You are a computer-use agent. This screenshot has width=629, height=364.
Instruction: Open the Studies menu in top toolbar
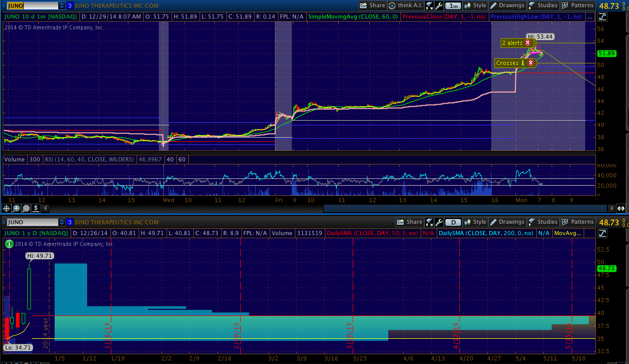click(x=543, y=6)
